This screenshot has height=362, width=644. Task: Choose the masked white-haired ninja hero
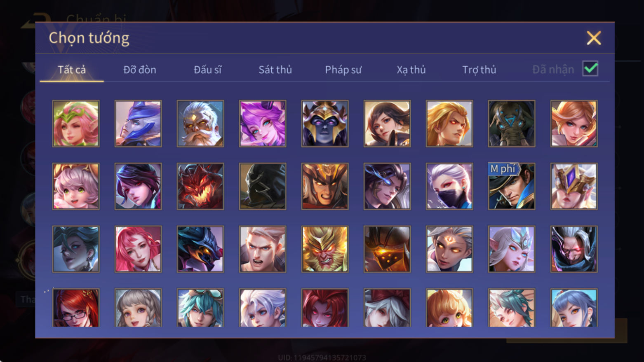point(449,186)
